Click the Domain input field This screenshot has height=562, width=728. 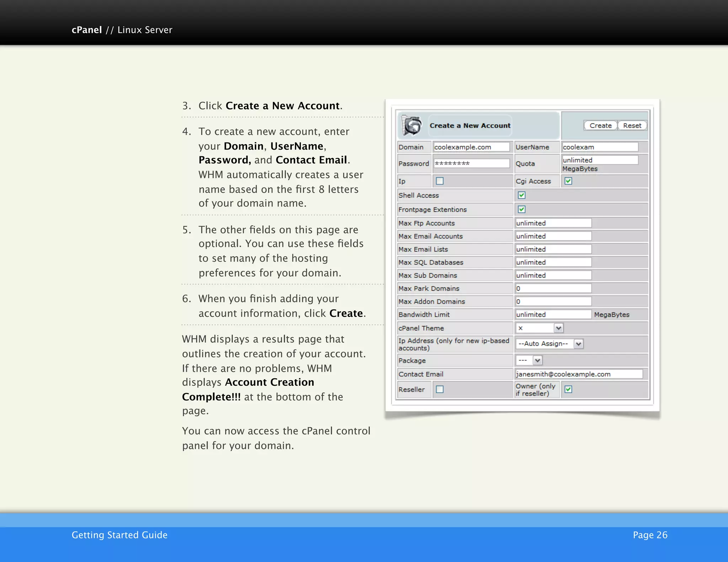(471, 147)
